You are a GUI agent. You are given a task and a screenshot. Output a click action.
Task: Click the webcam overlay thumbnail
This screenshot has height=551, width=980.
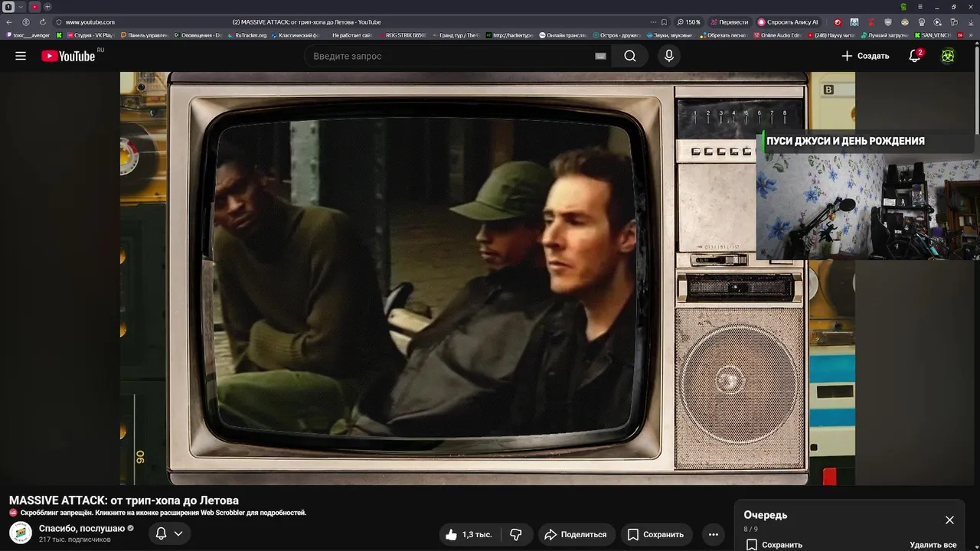tap(867, 207)
